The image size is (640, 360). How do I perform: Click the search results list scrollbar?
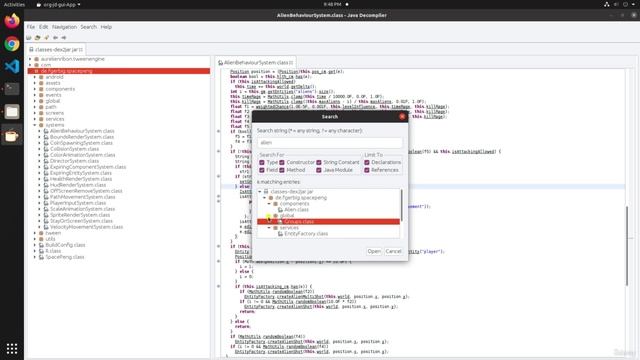[x=402, y=206]
